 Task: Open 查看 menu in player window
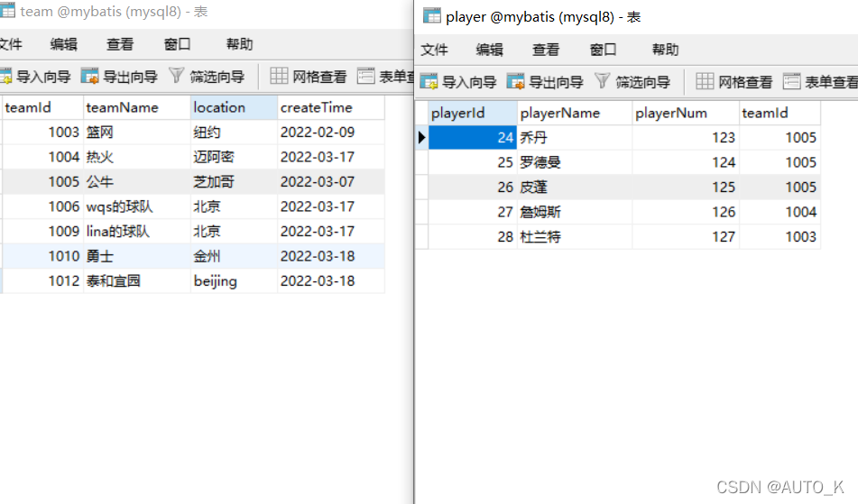[x=546, y=50]
